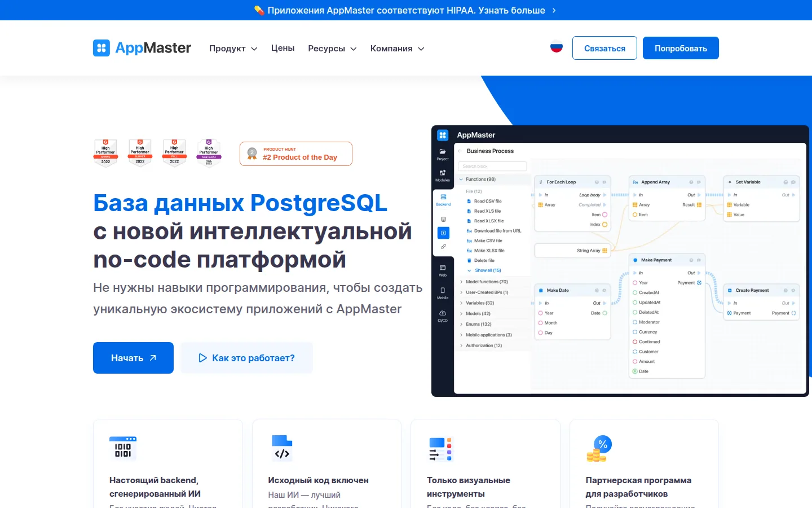The image size is (812, 508).
Task: Click the Fall 2022 High Performer badge
Action: pyautogui.click(x=174, y=153)
